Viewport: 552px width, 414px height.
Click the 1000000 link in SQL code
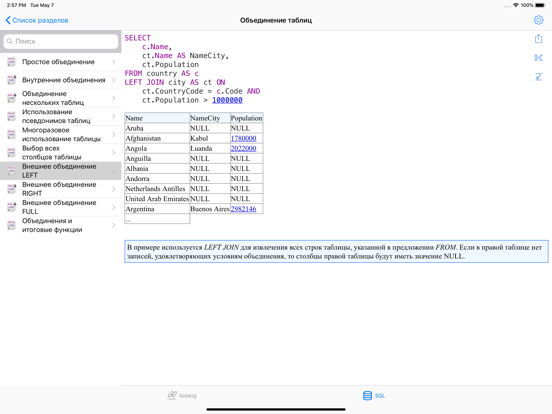point(227,100)
